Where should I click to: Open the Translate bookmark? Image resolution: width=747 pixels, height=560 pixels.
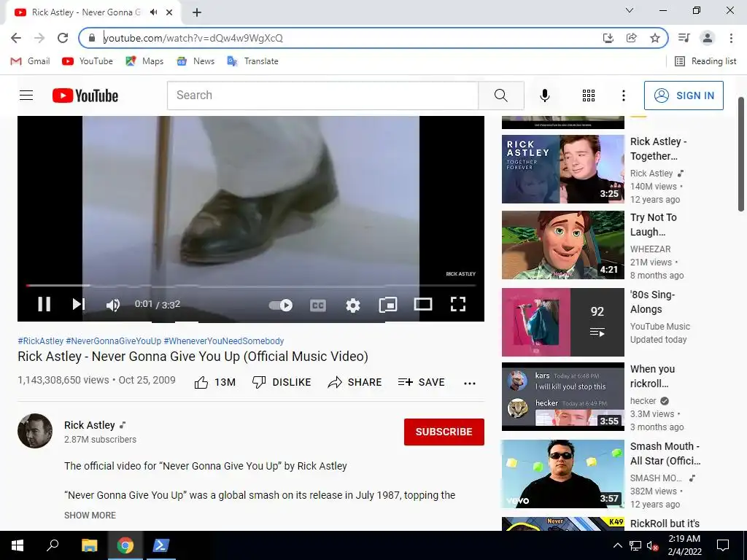[x=253, y=61]
